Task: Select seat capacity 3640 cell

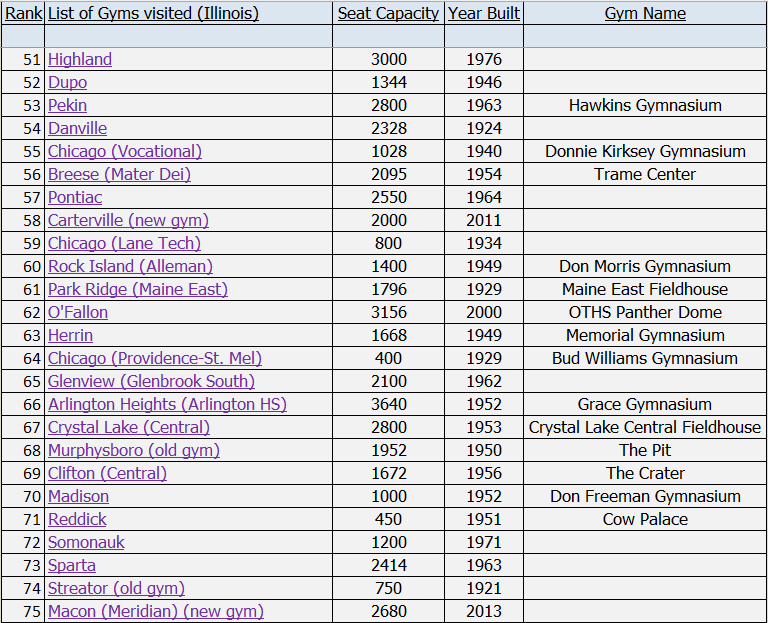Action: 388,405
